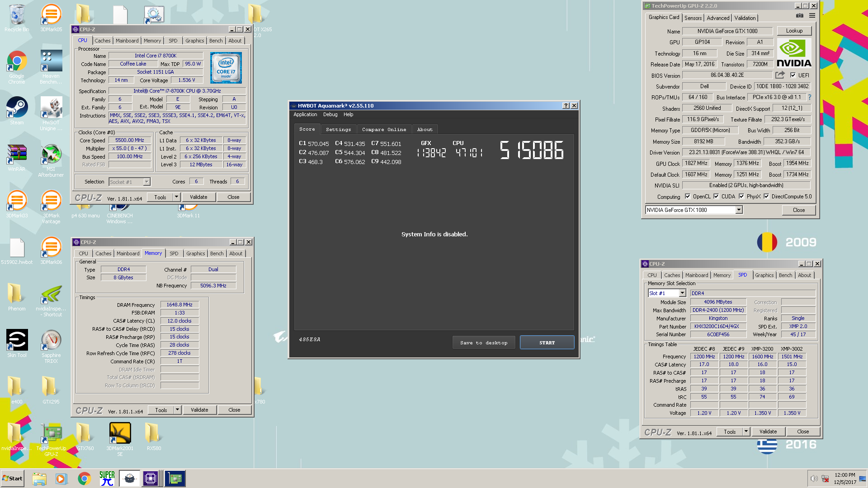Open the Advanced tab in GPU-Z
Viewport: 868px width, 488px height.
[718, 18]
